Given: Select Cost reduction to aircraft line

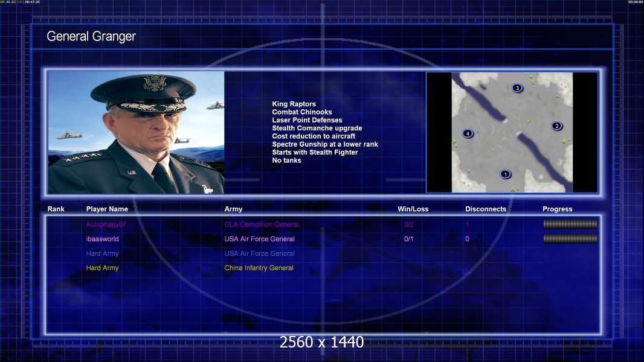Looking at the screenshot, I should click(x=314, y=136).
